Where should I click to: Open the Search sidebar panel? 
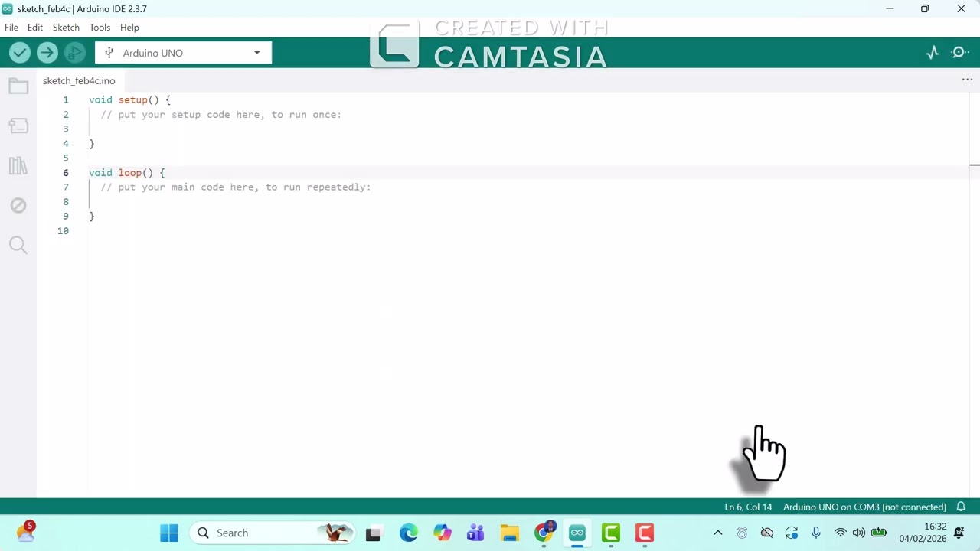pyautogui.click(x=18, y=245)
